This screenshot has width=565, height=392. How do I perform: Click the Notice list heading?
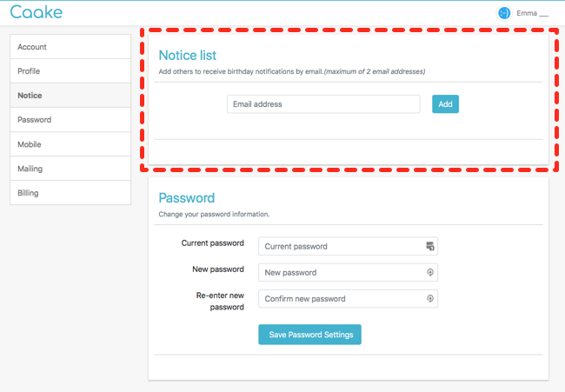[x=188, y=55]
